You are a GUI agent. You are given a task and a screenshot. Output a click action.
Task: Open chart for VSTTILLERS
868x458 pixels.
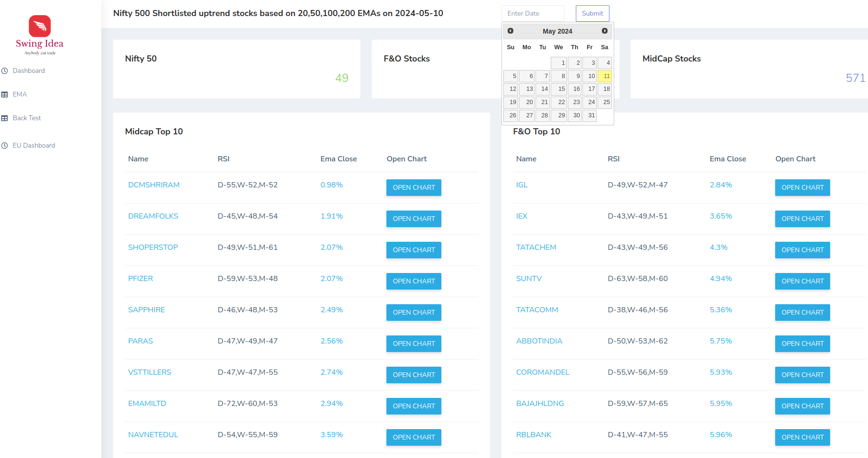[x=414, y=375]
